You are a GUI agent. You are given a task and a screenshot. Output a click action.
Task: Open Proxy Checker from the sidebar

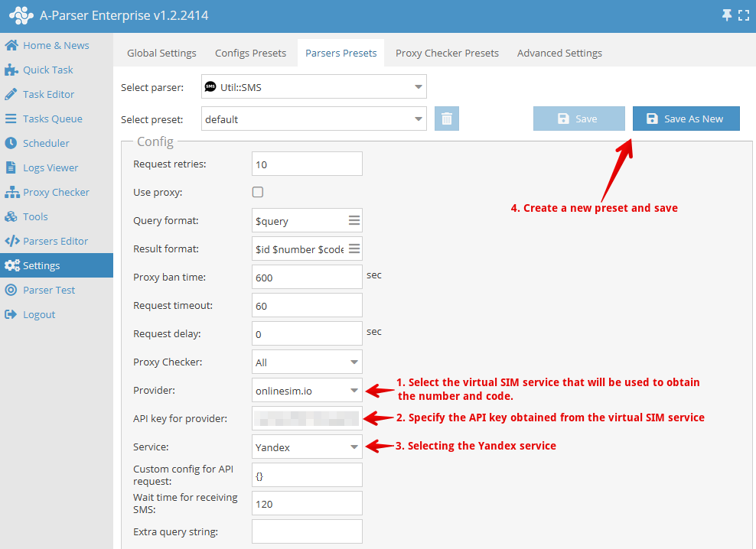point(56,192)
